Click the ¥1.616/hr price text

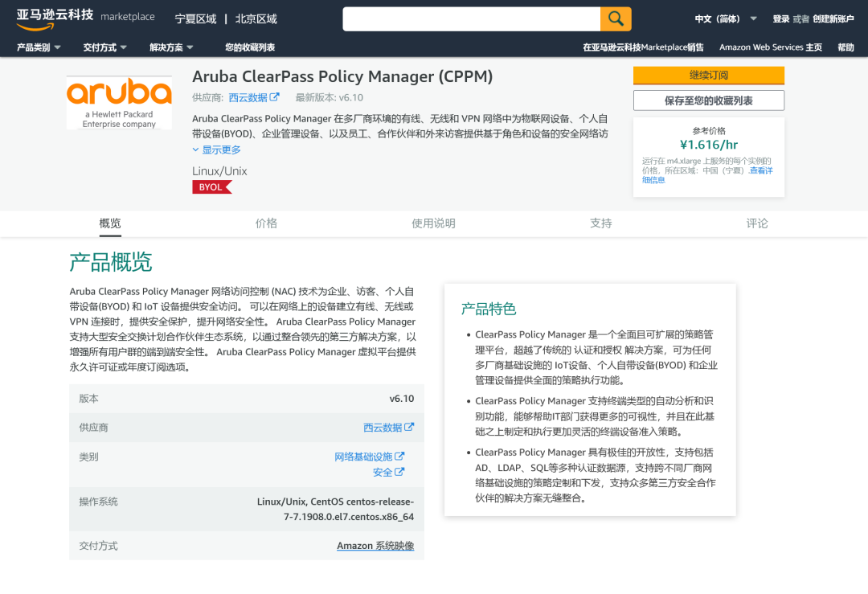pyautogui.click(x=709, y=145)
